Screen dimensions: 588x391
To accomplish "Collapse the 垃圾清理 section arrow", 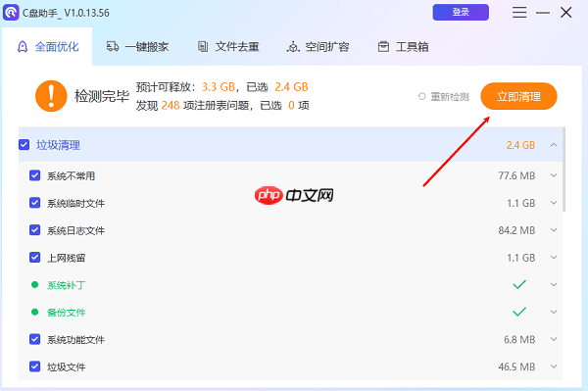I will point(554,145).
